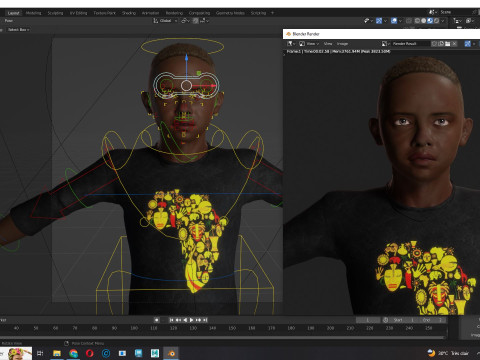The height and width of the screenshot is (360, 480).
Task: Unlink the Render Result image
Action: tap(454, 44)
